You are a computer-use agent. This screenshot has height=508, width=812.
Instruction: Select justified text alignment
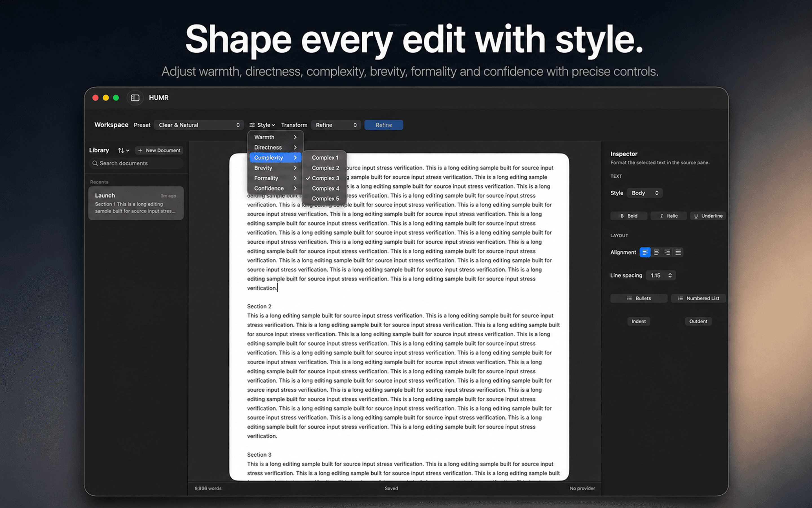click(x=678, y=252)
